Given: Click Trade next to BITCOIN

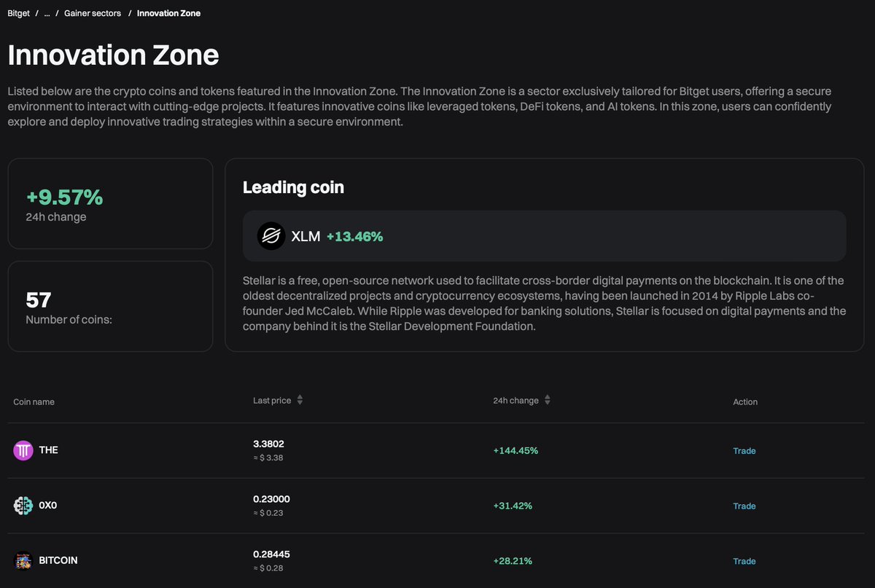Looking at the screenshot, I should pyautogui.click(x=744, y=561).
